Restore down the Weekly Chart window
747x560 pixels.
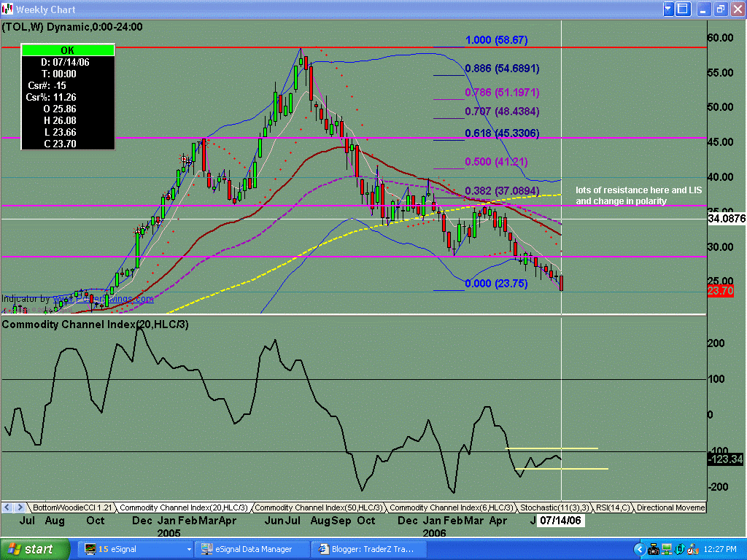click(719, 9)
